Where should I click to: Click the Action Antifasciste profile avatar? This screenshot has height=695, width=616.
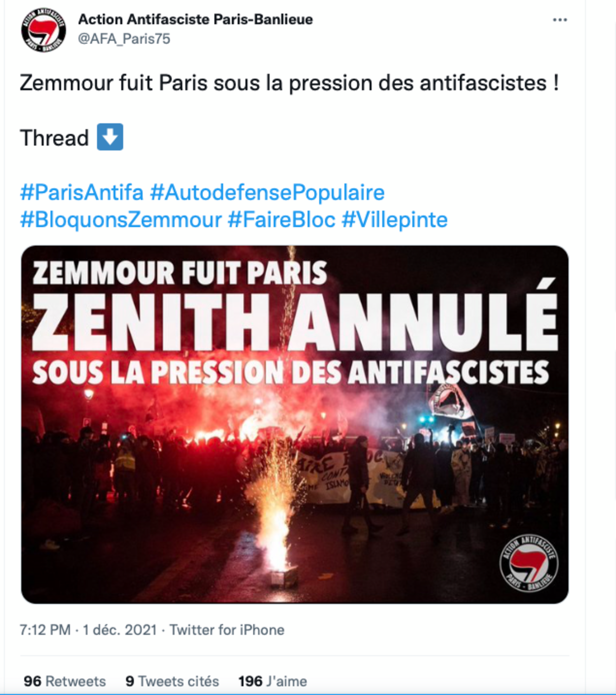click(x=43, y=30)
